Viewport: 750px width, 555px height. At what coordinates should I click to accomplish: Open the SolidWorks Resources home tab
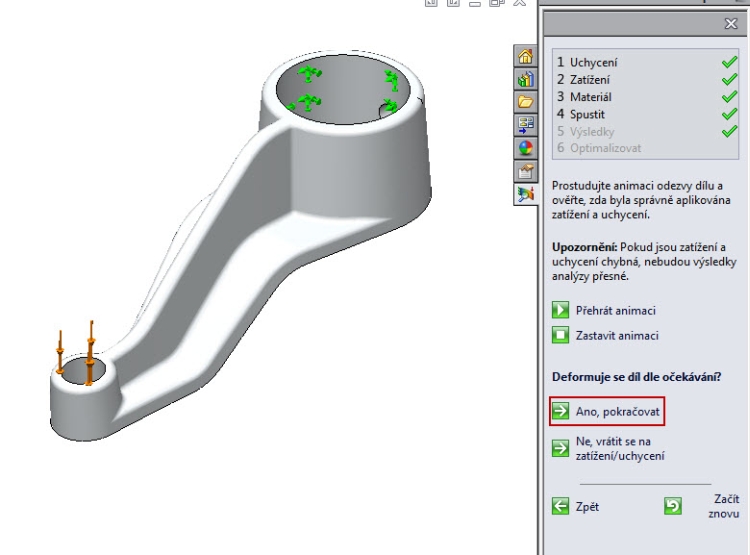click(525, 56)
